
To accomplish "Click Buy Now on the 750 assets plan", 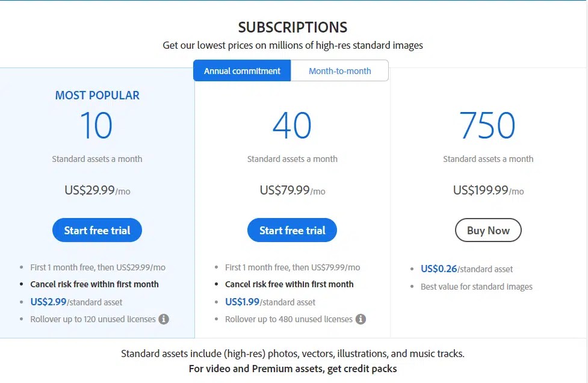I will point(487,230).
